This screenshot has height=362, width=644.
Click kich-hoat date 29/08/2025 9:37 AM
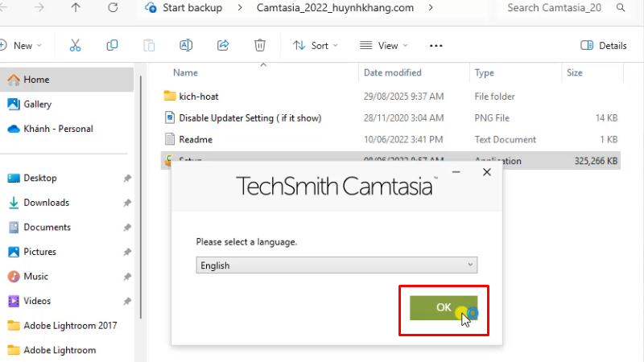click(403, 97)
